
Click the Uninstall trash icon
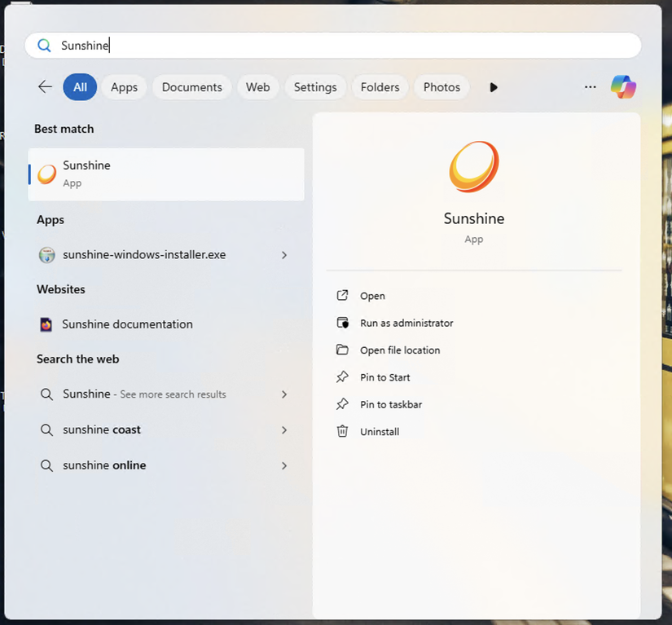coord(343,432)
